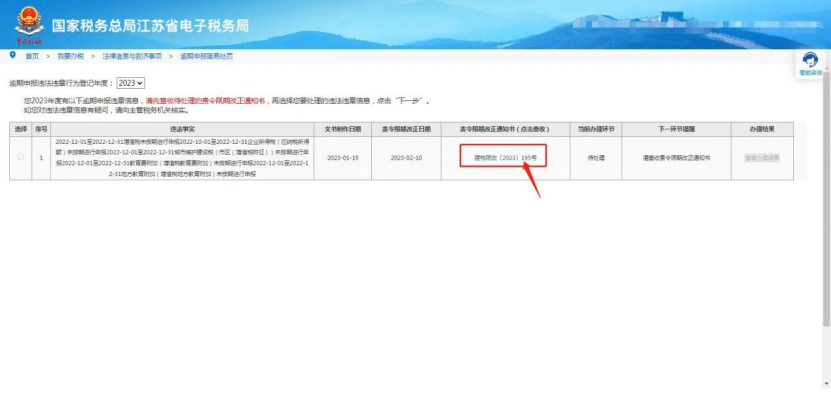831x394 pixels.
Task: Open the 智能咨询 assistant icon
Action: point(810,64)
